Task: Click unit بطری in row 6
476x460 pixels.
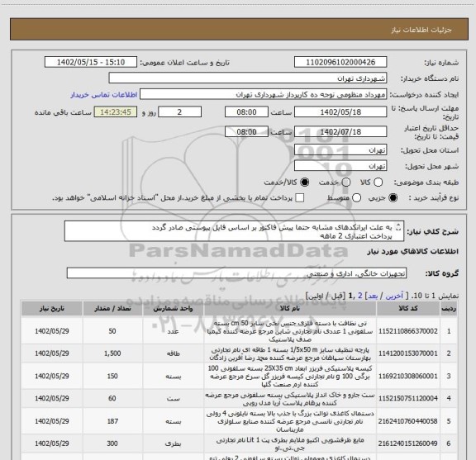Action: [x=173, y=444]
